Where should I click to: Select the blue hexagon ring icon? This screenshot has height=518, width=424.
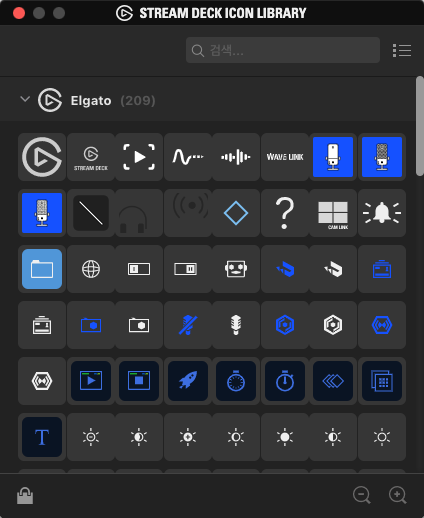[285, 325]
